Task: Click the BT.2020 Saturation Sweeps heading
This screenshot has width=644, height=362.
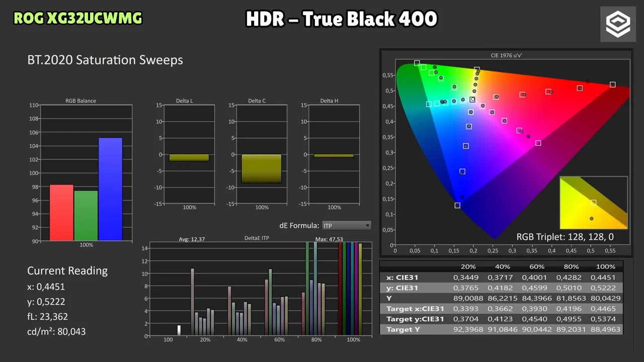Action: (105, 60)
